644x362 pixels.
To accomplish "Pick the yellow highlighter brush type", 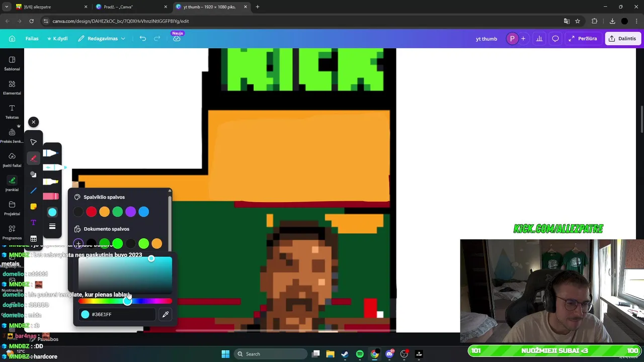I will 51,182.
